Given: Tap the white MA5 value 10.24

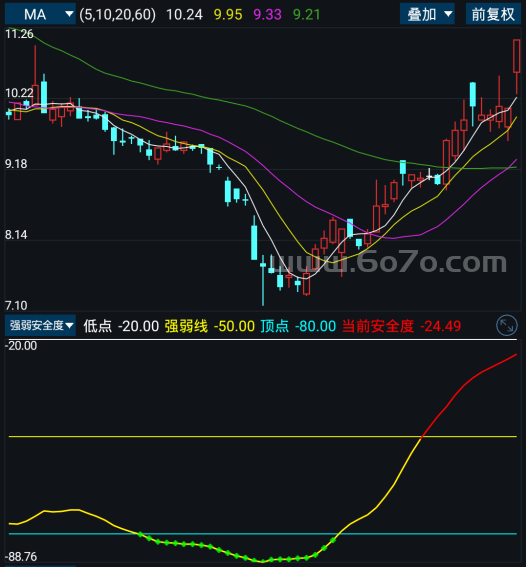Looking at the screenshot, I should pyautogui.click(x=184, y=15).
